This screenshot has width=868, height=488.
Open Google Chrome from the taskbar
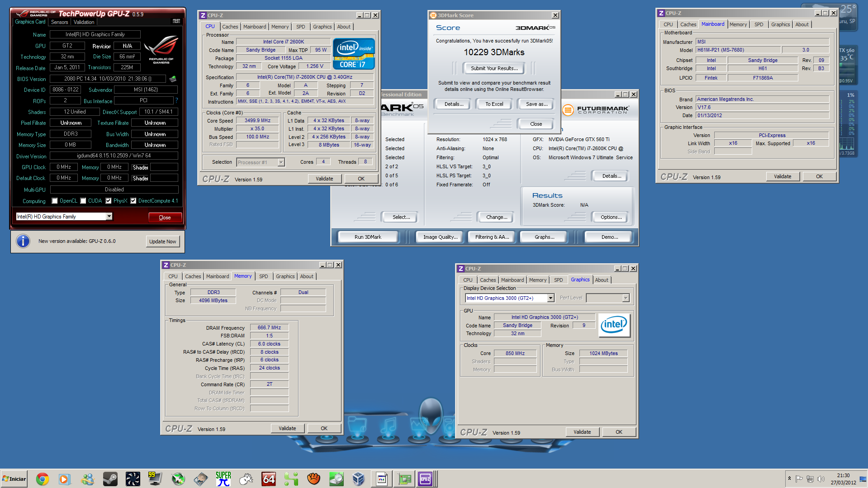(42, 479)
